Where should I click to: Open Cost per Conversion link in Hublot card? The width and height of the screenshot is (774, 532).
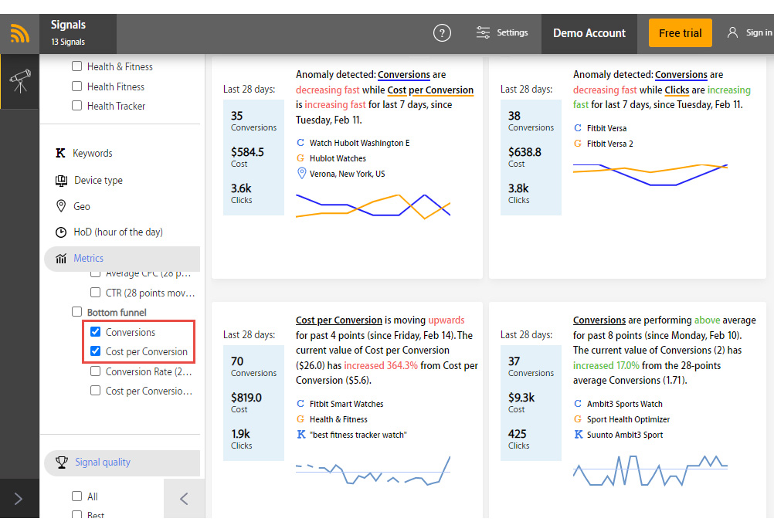[x=430, y=90]
